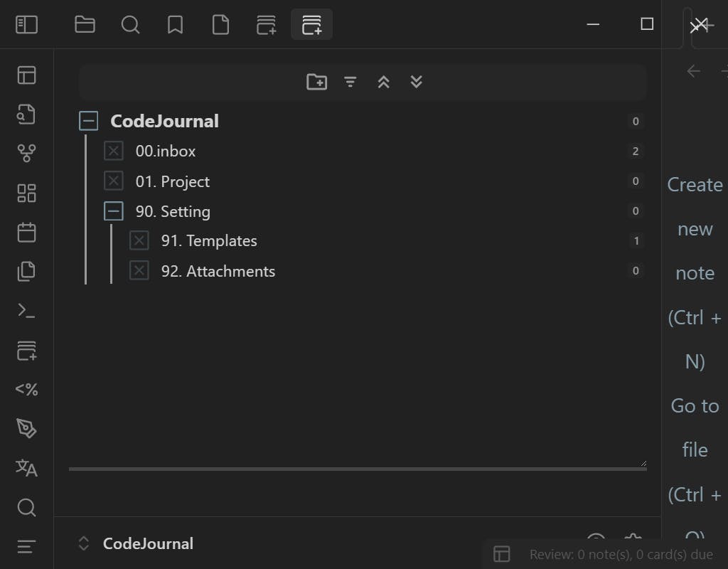The image size is (728, 569).
Task: Collapse the 90. Setting folder
Action: click(x=114, y=211)
